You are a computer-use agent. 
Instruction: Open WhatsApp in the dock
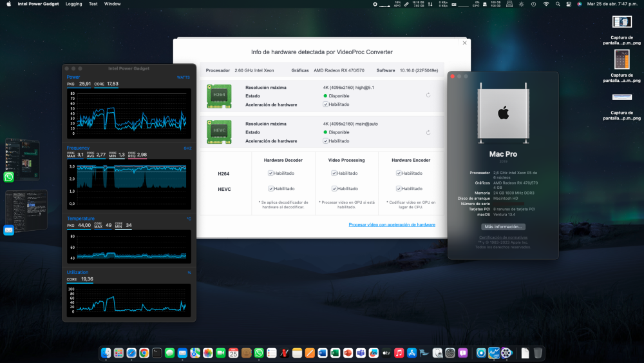click(x=259, y=353)
